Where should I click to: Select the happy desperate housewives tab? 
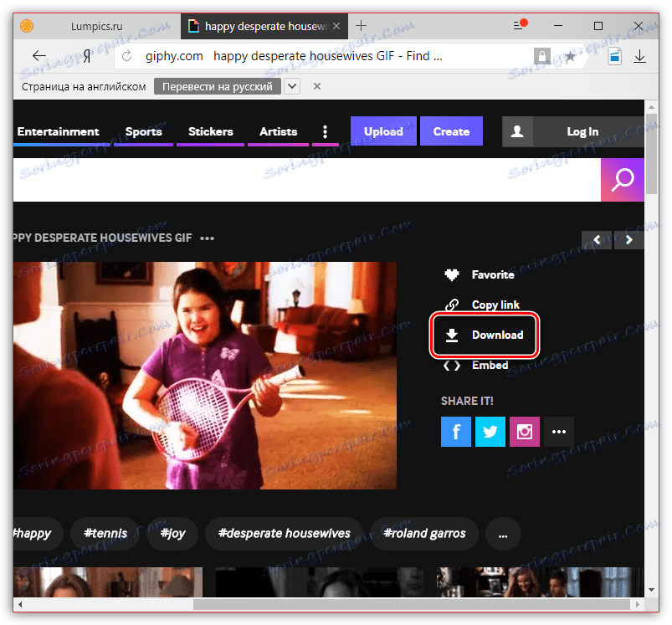[x=264, y=26]
